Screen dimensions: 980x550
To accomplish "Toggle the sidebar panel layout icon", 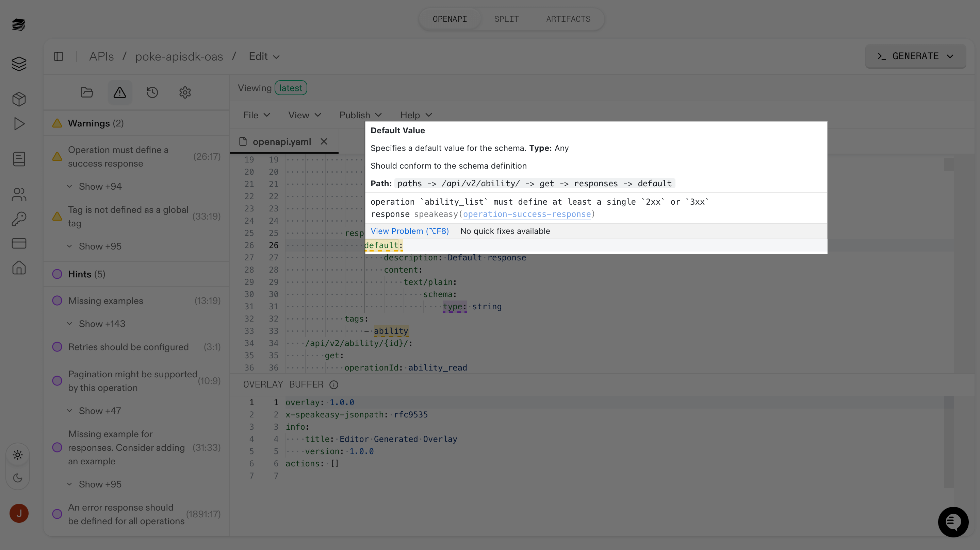I will 59,57.
